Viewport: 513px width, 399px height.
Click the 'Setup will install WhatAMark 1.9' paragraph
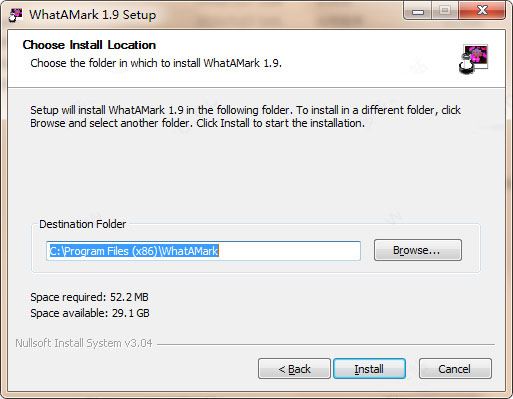click(246, 117)
